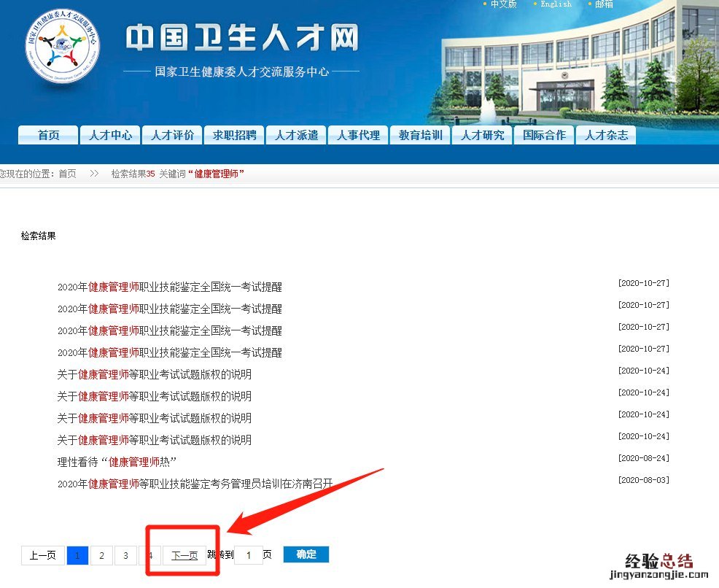The height and width of the screenshot is (588, 719).
Task: Open the 考务管理员培训在济南召开 article
Action: pos(195,484)
